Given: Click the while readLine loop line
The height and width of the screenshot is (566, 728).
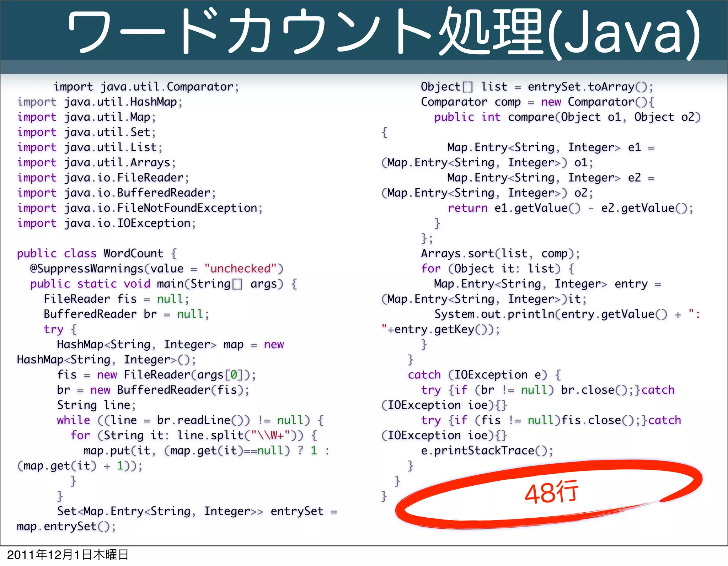Looking at the screenshot, I should point(190,420).
